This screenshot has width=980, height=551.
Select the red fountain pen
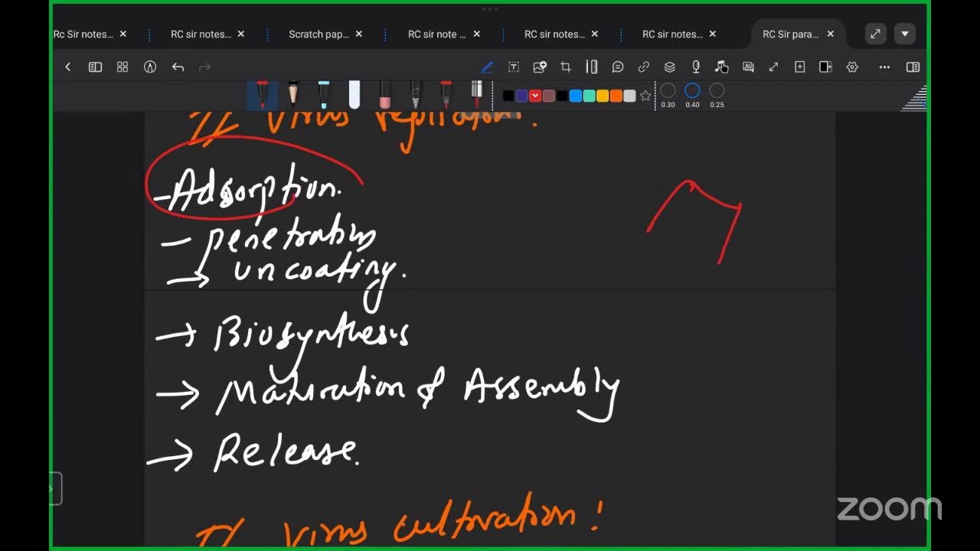(x=263, y=95)
